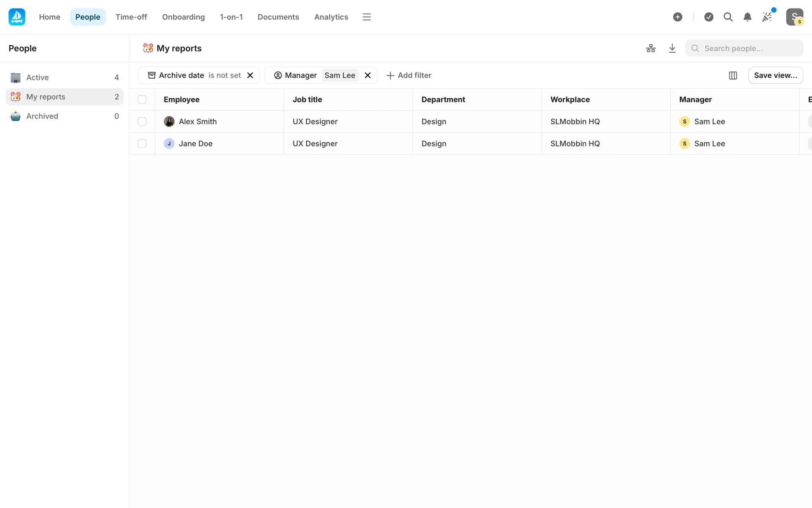Open the column layout settings icon
The width and height of the screenshot is (812, 508).
click(733, 75)
